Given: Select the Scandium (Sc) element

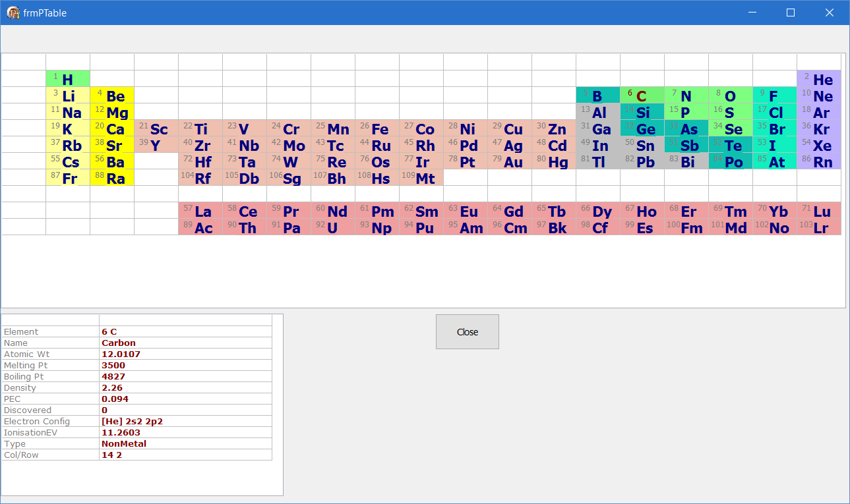Looking at the screenshot, I should coord(156,128).
